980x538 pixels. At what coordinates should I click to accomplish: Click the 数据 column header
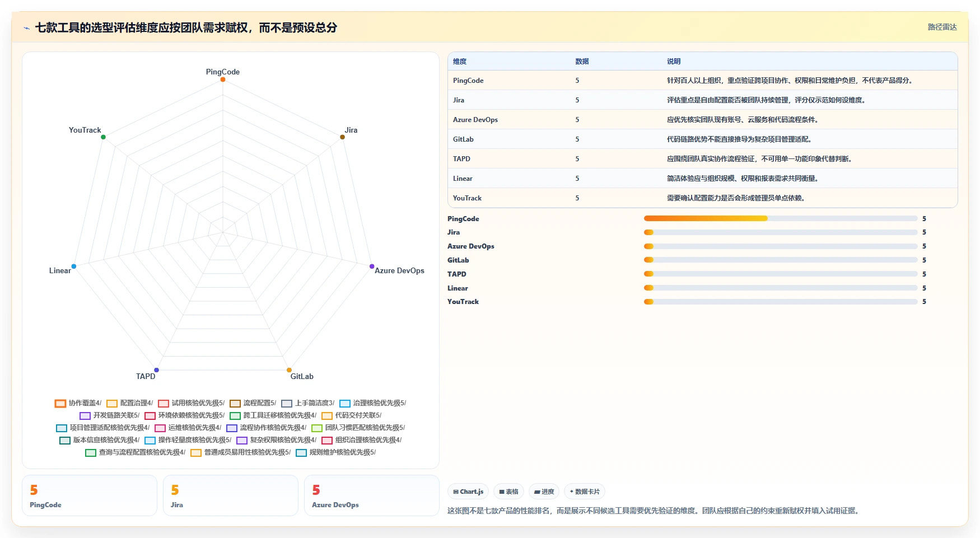click(582, 62)
